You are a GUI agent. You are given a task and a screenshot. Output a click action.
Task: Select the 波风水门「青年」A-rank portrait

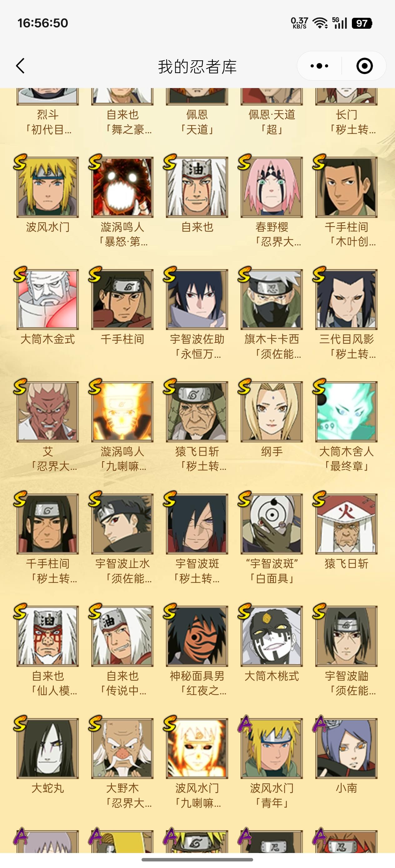pos(272,748)
